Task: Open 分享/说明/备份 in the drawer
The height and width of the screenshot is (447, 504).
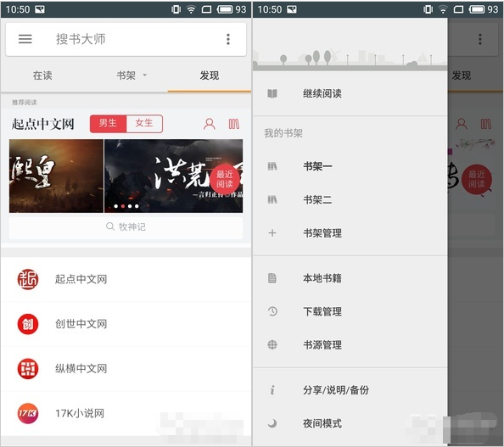Action: [x=350, y=390]
